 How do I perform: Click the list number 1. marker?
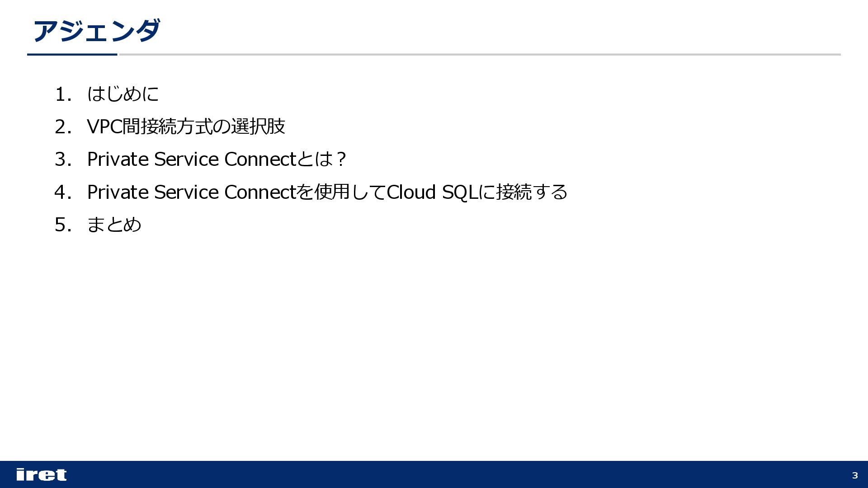[63, 94]
